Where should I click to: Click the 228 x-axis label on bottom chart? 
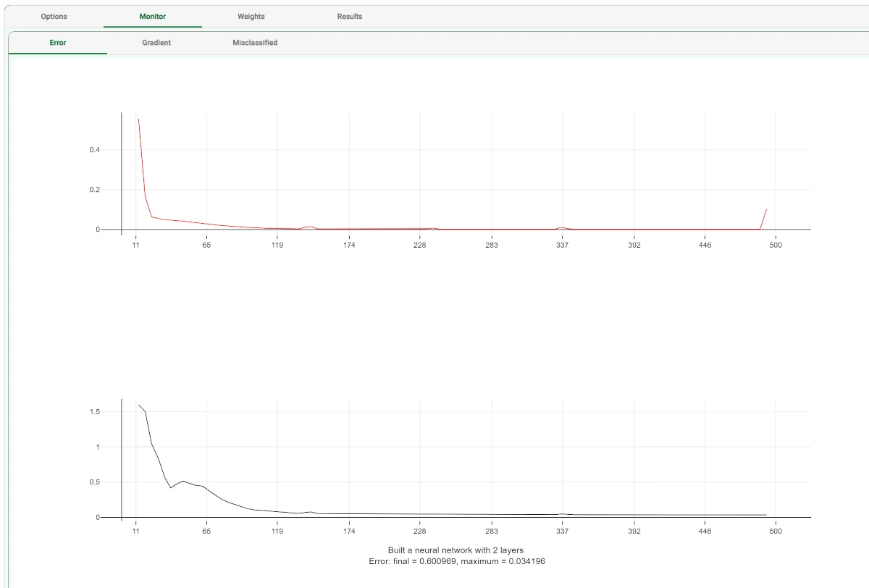420,532
